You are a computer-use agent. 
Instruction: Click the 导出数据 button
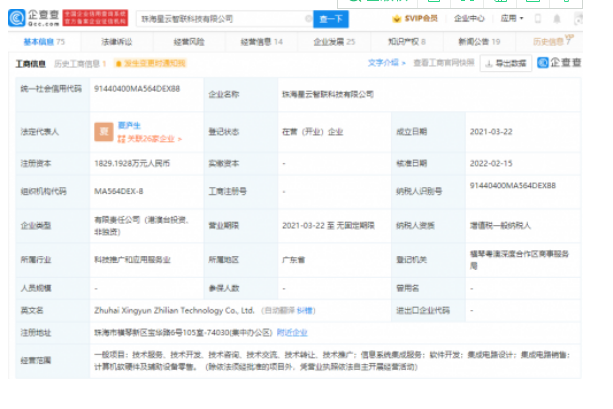pos(506,63)
